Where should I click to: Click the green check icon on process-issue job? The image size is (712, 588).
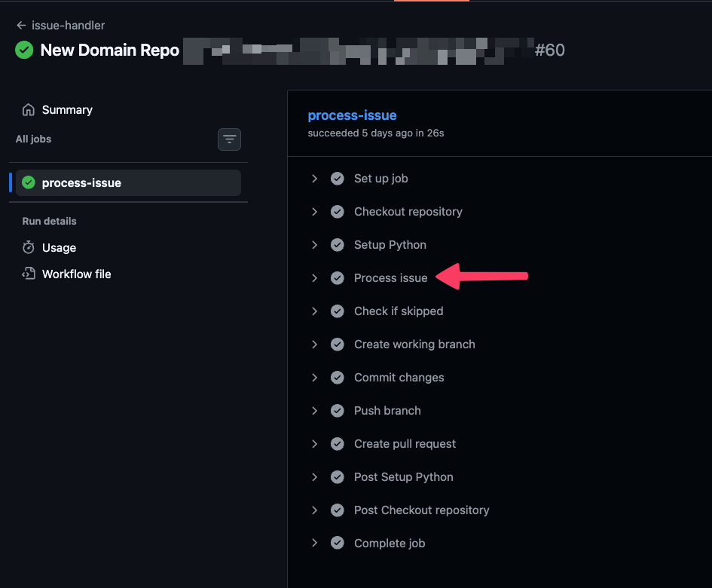[x=29, y=182]
